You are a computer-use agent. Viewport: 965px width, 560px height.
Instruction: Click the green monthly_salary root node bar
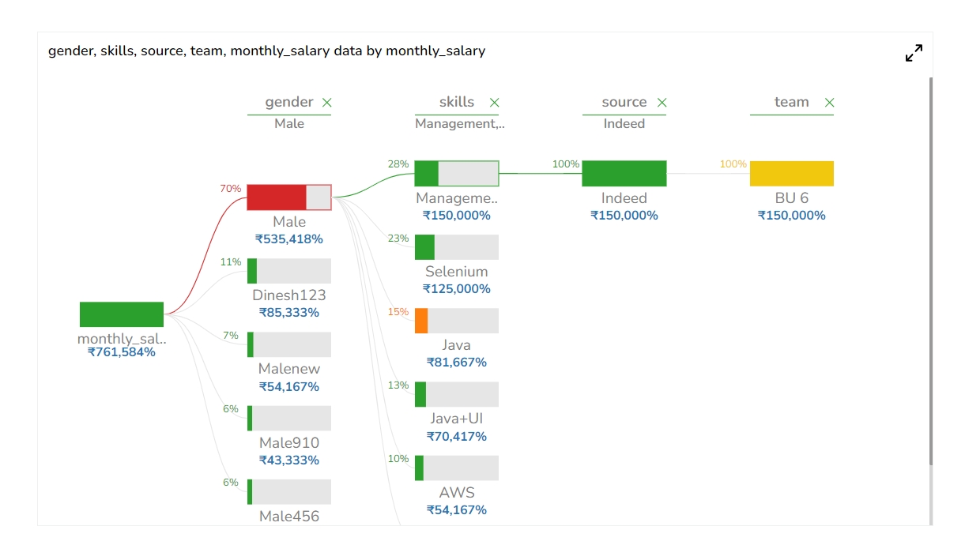122,314
